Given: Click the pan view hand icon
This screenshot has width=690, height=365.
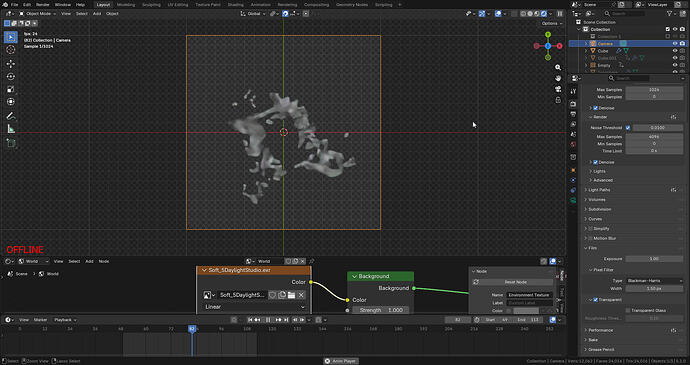Looking at the screenshot, I should click(558, 78).
